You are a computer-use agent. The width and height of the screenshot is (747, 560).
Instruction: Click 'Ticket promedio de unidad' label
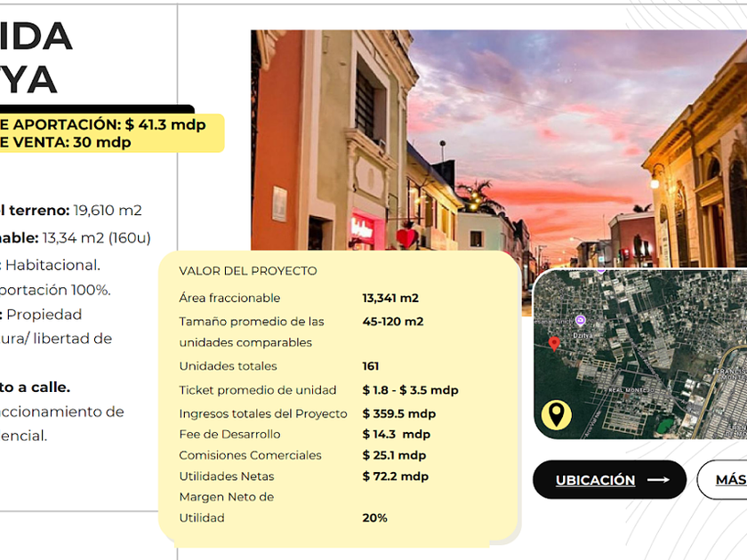258,390
